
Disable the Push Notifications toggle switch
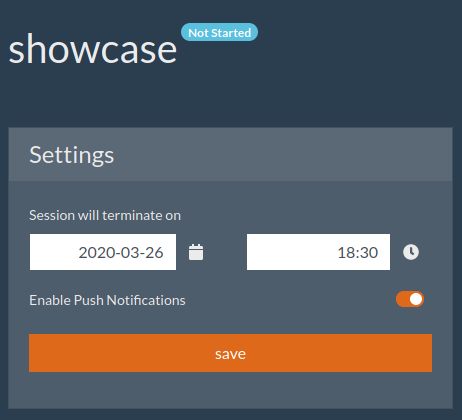(410, 299)
